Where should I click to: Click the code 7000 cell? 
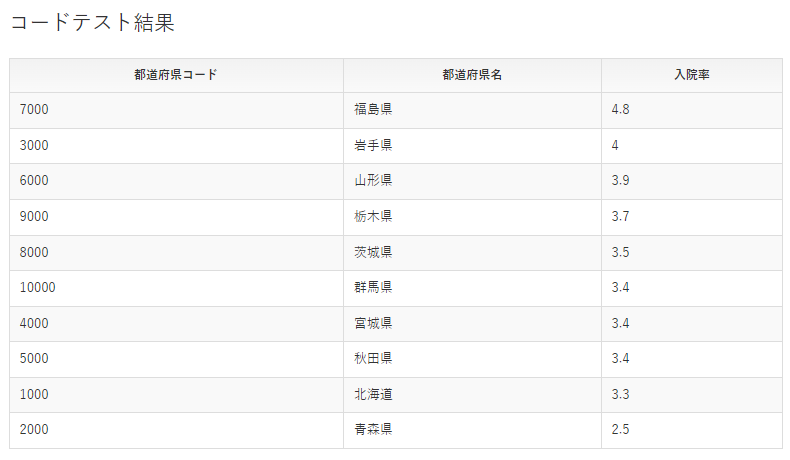[176, 110]
